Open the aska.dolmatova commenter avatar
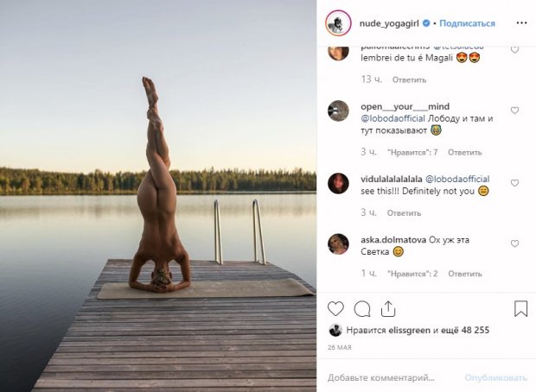 tap(338, 243)
